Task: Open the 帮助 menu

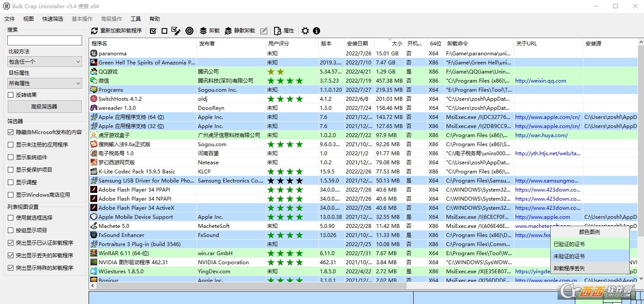Action: pyautogui.click(x=155, y=19)
